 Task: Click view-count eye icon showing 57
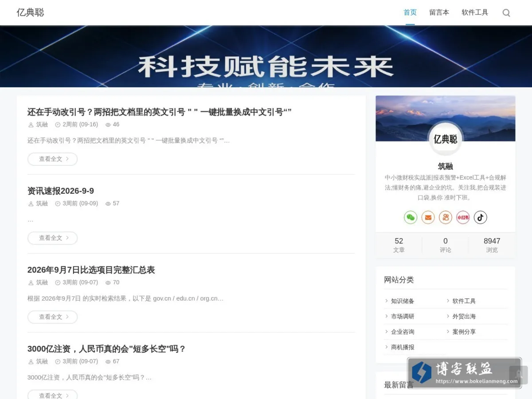pyautogui.click(x=108, y=204)
